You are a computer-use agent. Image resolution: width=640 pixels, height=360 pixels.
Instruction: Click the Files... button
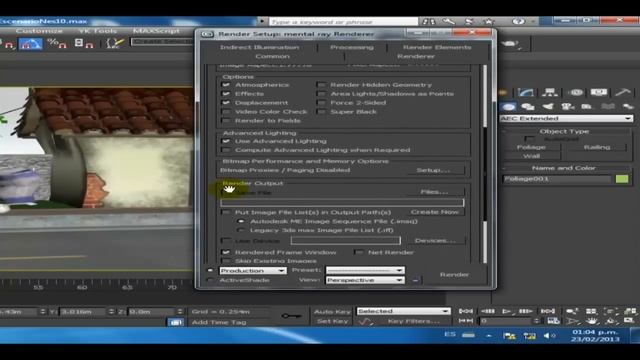pos(434,192)
